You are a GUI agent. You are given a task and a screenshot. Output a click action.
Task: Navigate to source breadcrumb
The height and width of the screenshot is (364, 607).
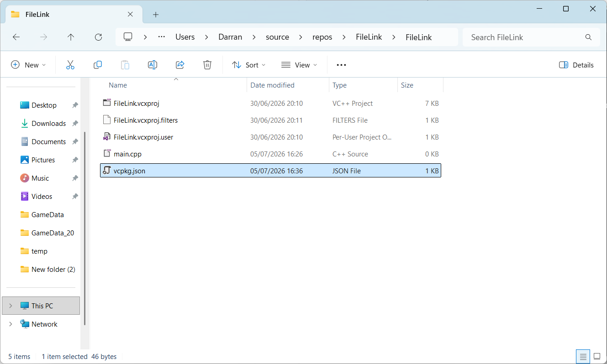pyautogui.click(x=277, y=37)
